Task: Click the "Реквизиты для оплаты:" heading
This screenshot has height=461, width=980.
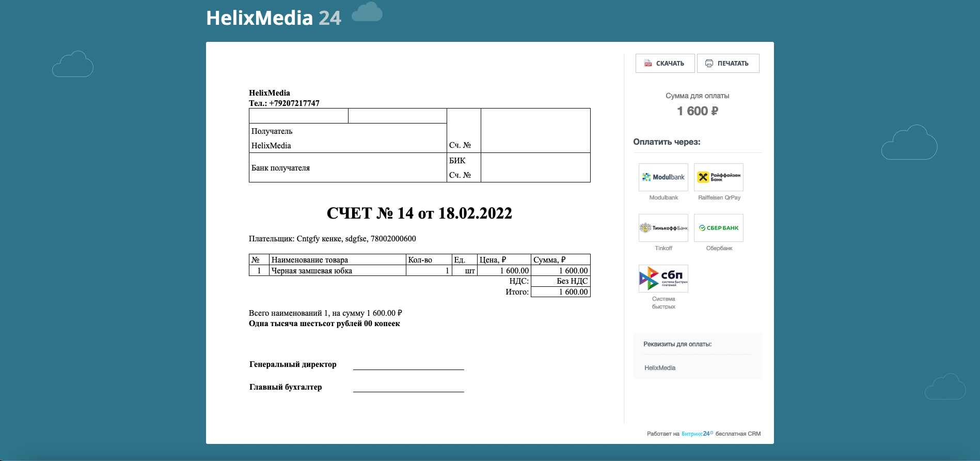Action: click(677, 344)
